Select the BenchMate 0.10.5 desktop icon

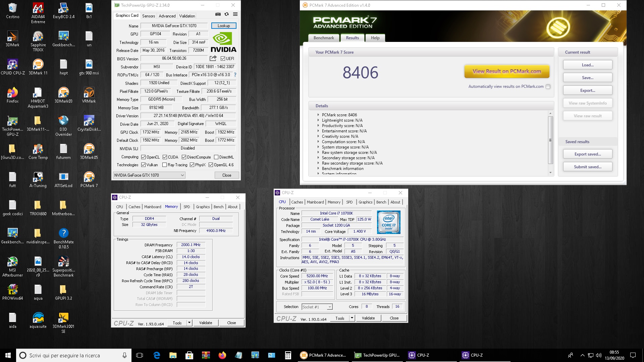[x=63, y=239]
